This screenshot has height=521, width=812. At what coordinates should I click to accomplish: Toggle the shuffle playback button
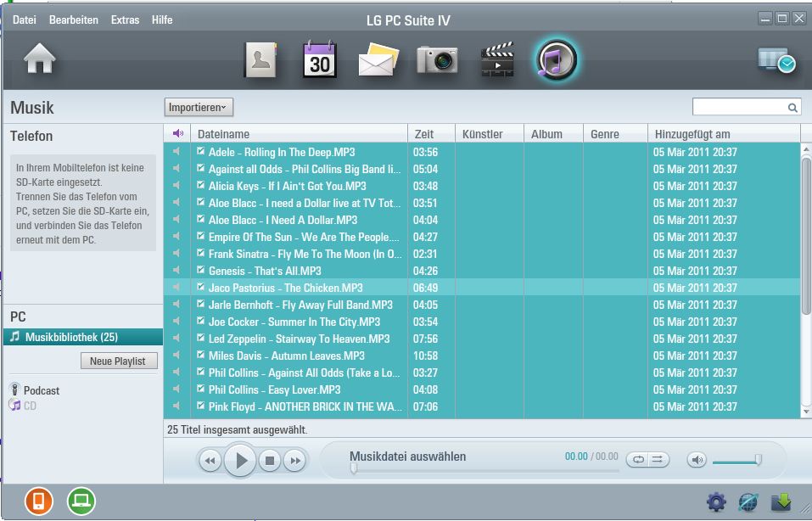tap(658, 459)
